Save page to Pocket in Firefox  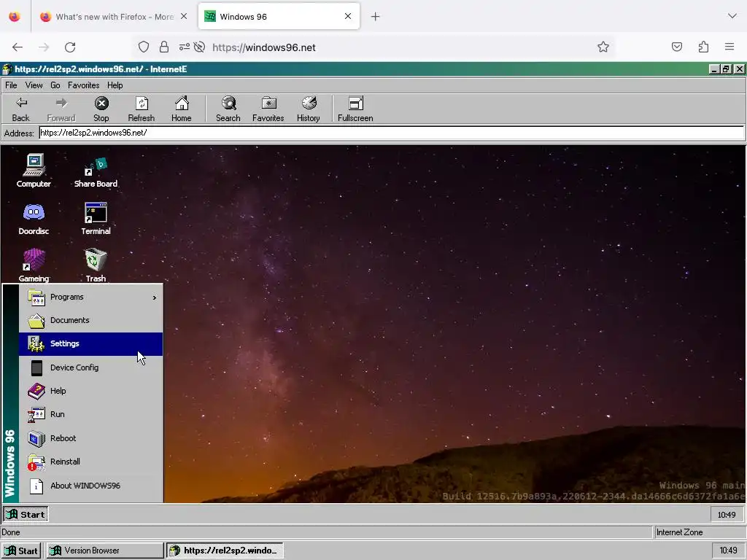[676, 47]
